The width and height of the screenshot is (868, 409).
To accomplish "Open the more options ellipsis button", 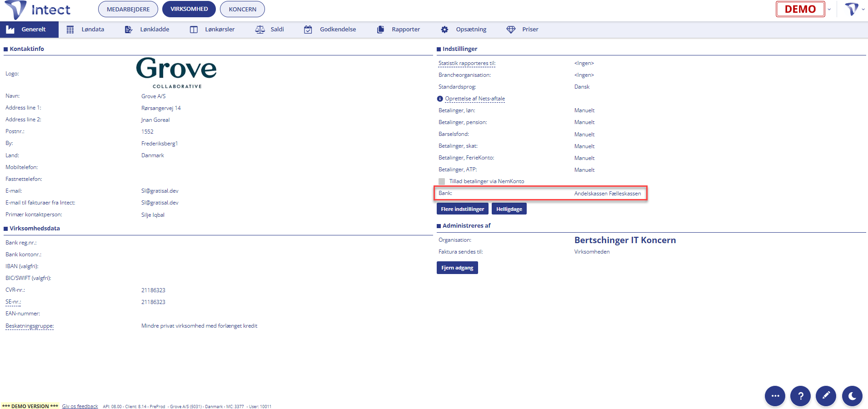I will [x=775, y=396].
